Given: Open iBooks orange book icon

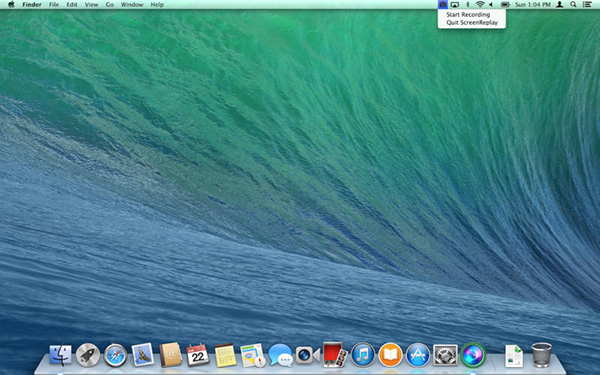Looking at the screenshot, I should [390, 355].
